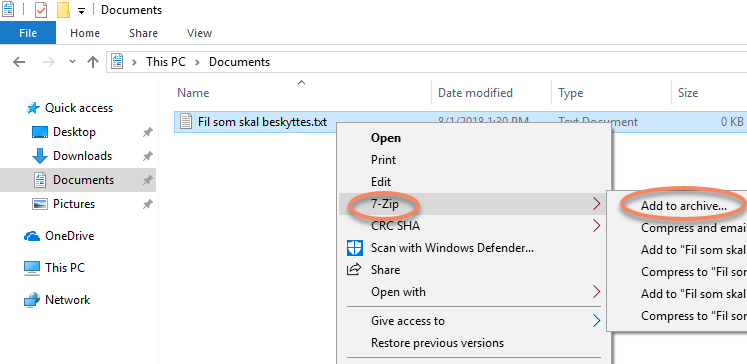Unpin Desktop using its pin icon
747x364 pixels.
[148, 132]
